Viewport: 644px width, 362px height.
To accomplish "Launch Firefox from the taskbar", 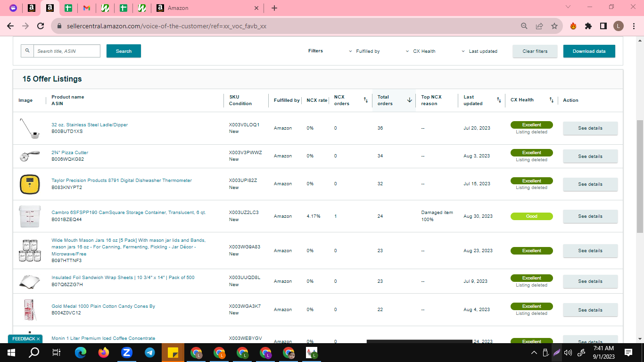I will (104, 352).
